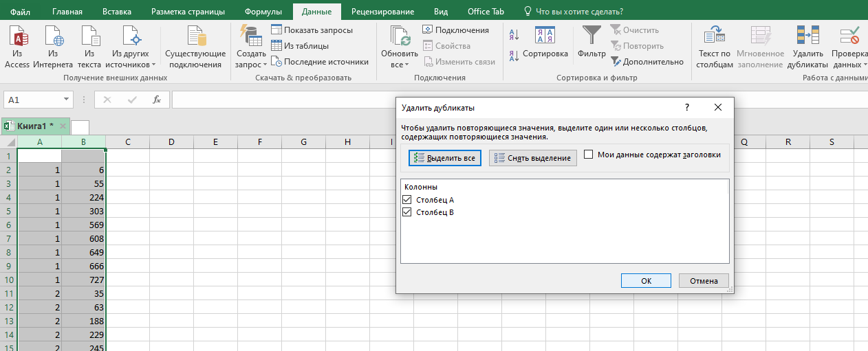868x351 pixels.
Task: Open the Рецензирование tab
Action: click(x=382, y=12)
